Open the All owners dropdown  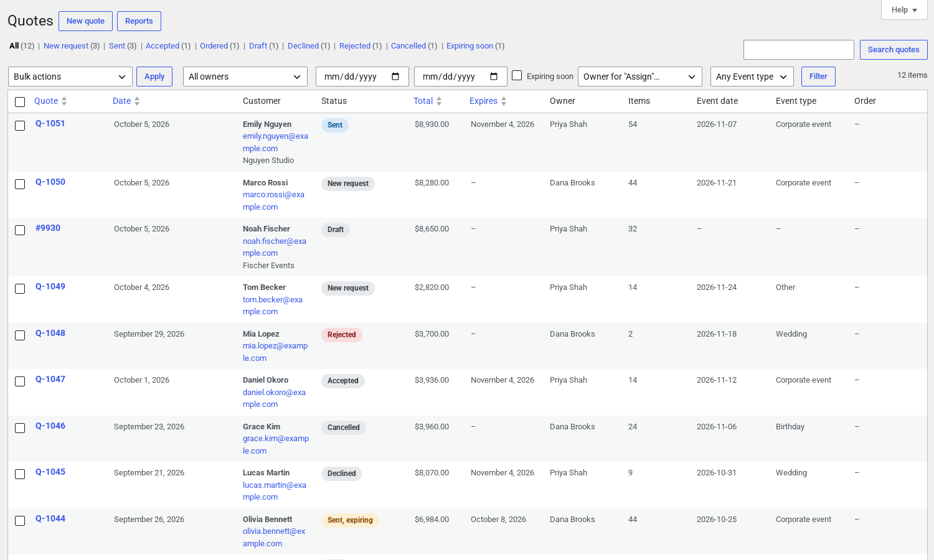pyautogui.click(x=245, y=77)
